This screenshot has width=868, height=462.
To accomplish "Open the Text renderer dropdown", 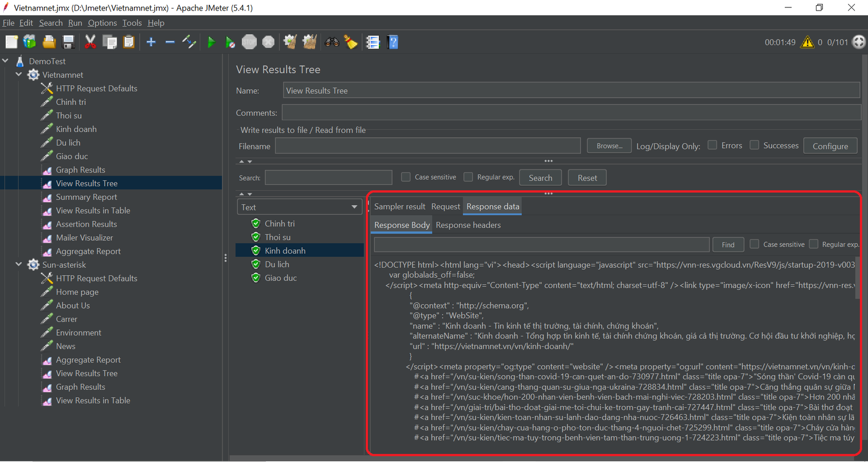I will (299, 207).
